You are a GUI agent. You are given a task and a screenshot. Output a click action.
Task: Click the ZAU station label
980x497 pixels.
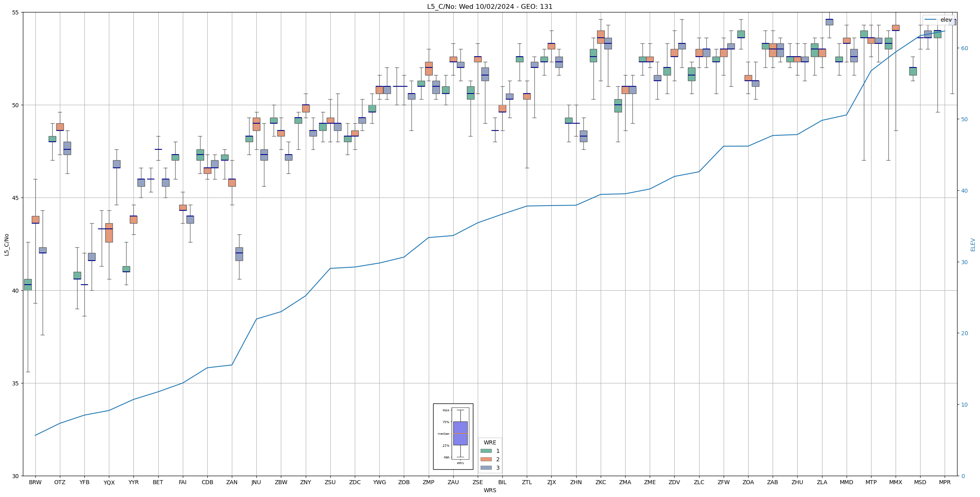(x=453, y=482)
